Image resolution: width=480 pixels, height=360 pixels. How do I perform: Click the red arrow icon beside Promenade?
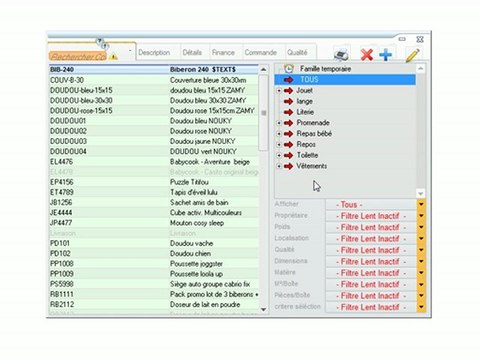pos(288,123)
